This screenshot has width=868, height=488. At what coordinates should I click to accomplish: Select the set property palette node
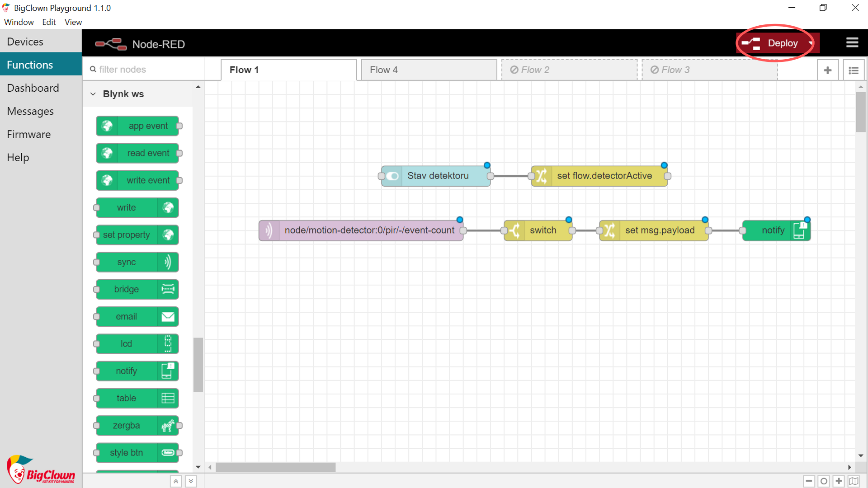point(137,235)
